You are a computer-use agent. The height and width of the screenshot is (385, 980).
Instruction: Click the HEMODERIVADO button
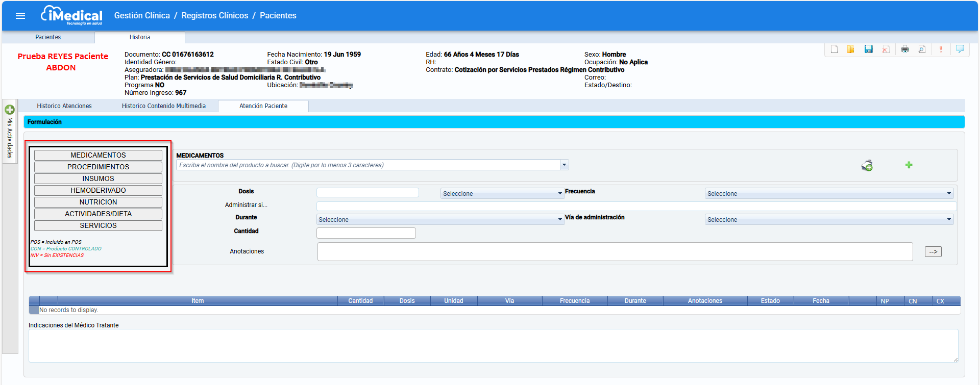[98, 190]
